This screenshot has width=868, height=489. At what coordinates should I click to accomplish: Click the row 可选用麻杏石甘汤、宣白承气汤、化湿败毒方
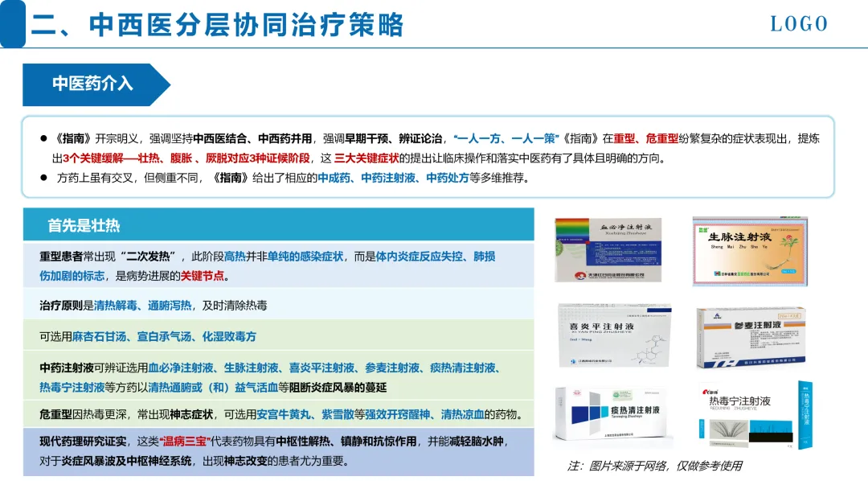point(278,335)
